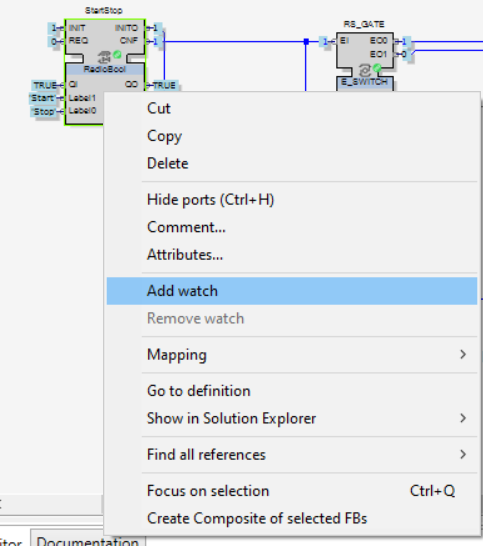Click the E_SWITCH type icon on RS_GATE
The height and width of the screenshot is (546, 483).
point(365,70)
